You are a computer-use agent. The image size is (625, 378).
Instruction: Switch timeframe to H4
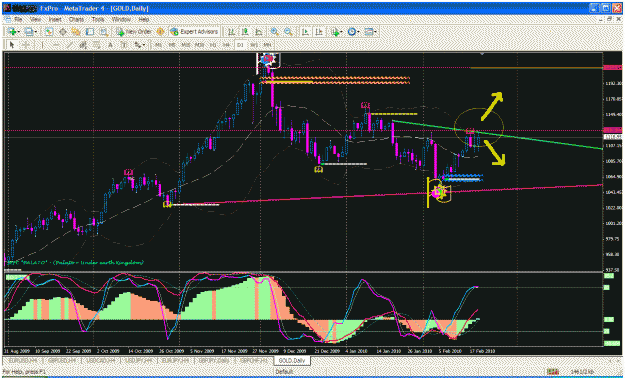click(x=226, y=45)
